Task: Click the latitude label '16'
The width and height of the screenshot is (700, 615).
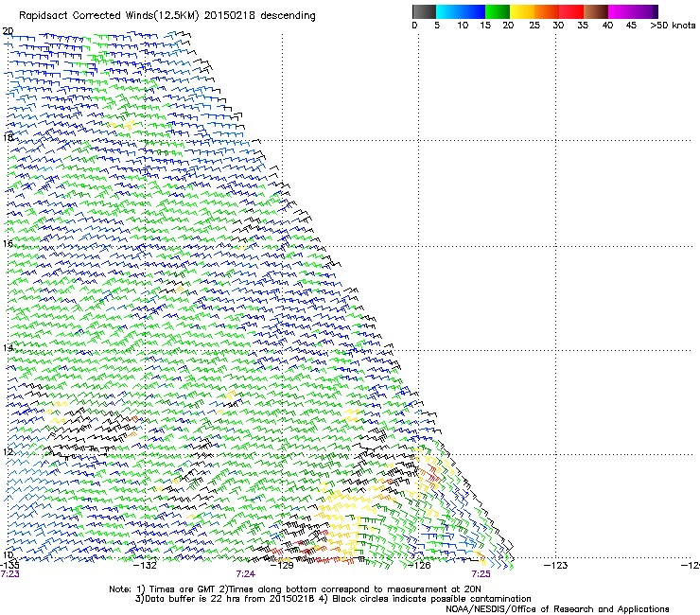Action: [8, 243]
